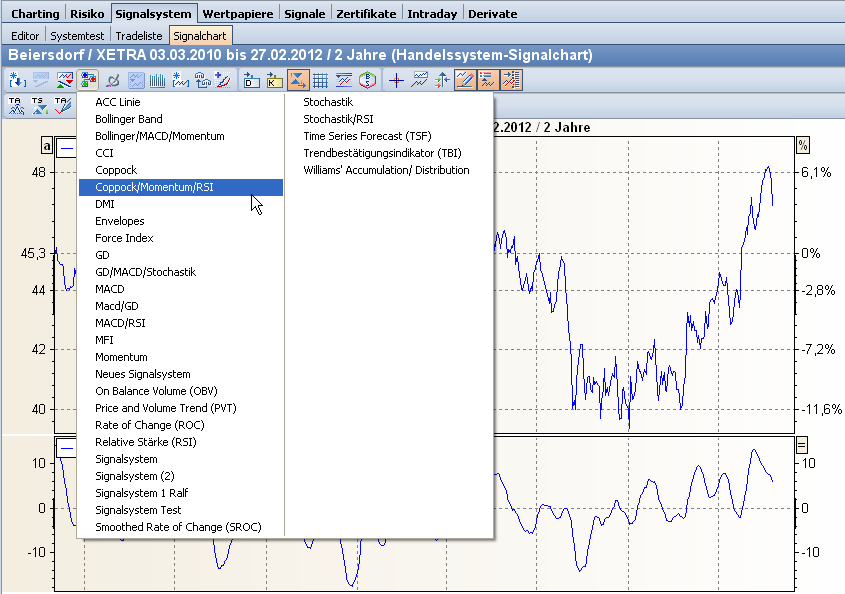Toggle the rightmost highlighted toolbar button
The width and height of the screenshot is (845, 594).
pyautogui.click(x=513, y=80)
